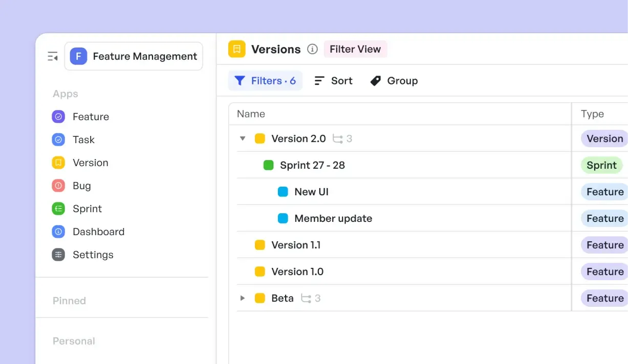Go to Feature in the Apps list

pyautogui.click(x=91, y=117)
